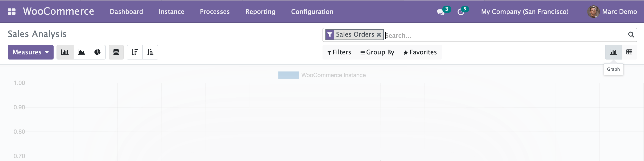
Task: Click the WooCommerce app title
Action: click(x=58, y=11)
